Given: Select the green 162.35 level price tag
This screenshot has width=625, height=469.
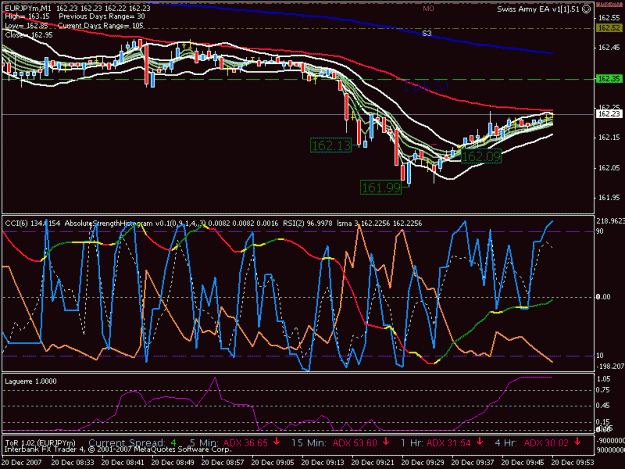Looking at the screenshot, I should pos(609,79).
